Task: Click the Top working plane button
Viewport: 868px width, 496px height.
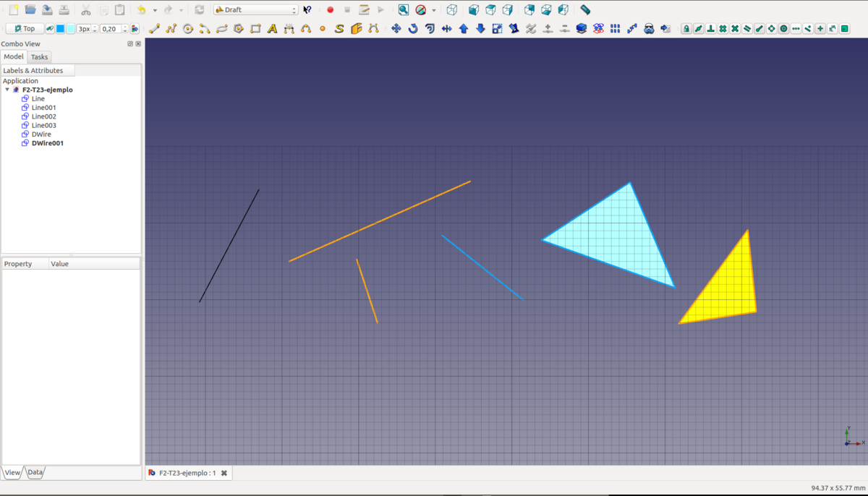Action: (x=25, y=29)
